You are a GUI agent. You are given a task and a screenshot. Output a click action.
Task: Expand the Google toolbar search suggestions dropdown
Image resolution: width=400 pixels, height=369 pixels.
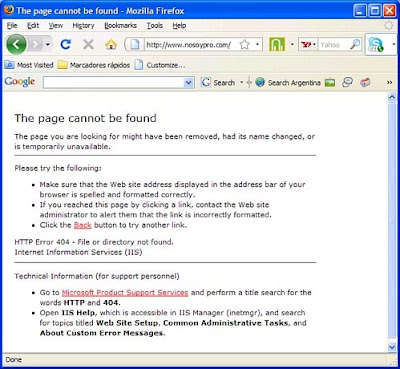click(189, 83)
